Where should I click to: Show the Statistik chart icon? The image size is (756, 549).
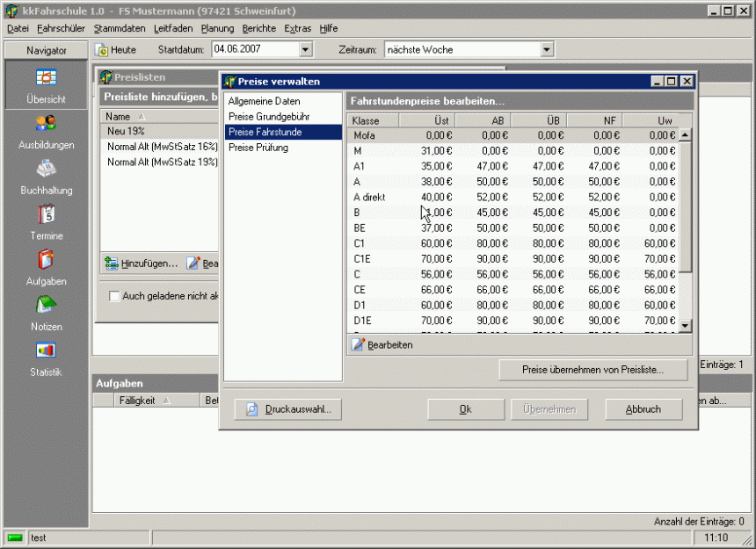[x=46, y=351]
